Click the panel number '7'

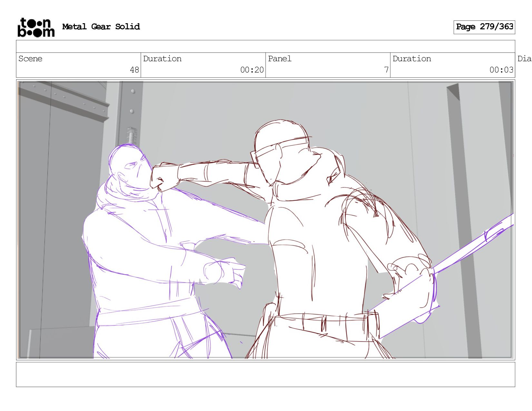[386, 70]
